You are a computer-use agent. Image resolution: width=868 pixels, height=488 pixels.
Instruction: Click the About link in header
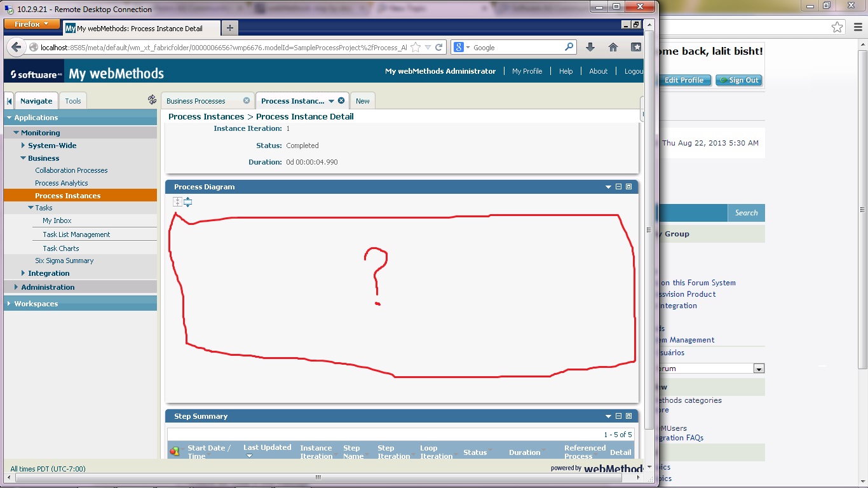pos(599,71)
